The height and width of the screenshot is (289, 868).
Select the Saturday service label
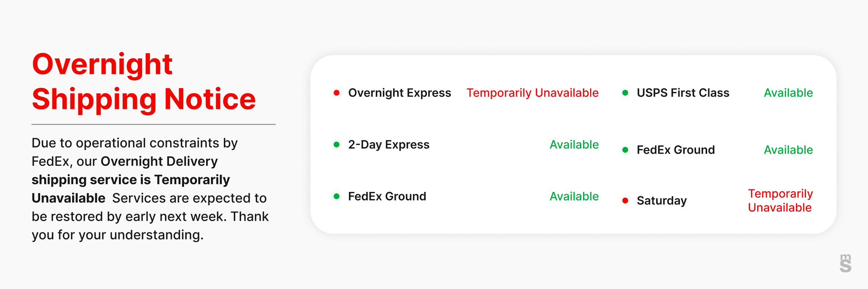[661, 201]
